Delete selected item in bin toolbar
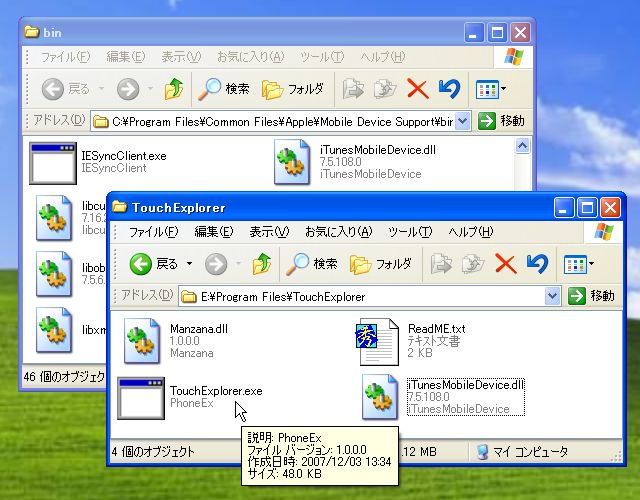Screen dimensions: 640x500 click(x=418, y=89)
